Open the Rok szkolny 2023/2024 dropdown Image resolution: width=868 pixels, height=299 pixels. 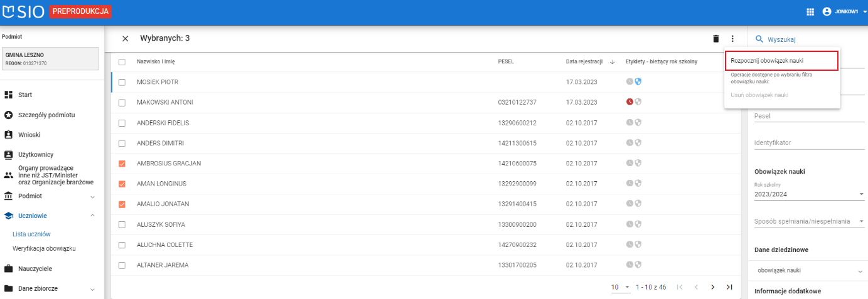808,194
